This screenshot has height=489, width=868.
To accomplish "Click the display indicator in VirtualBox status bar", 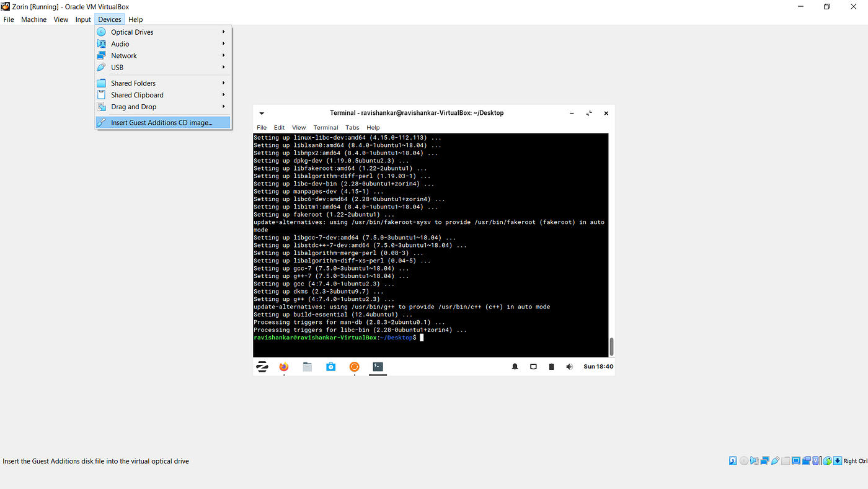I will pos(796,460).
